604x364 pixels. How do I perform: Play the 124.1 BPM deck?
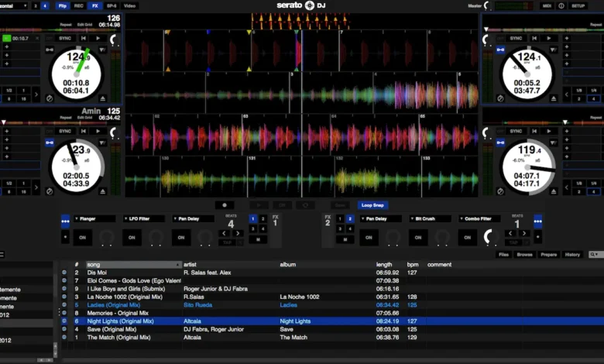(x=549, y=38)
